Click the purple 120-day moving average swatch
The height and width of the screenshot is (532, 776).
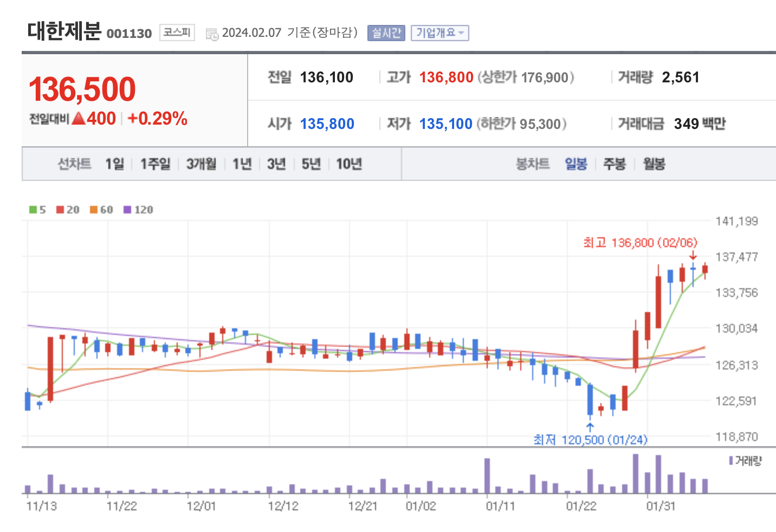127,210
